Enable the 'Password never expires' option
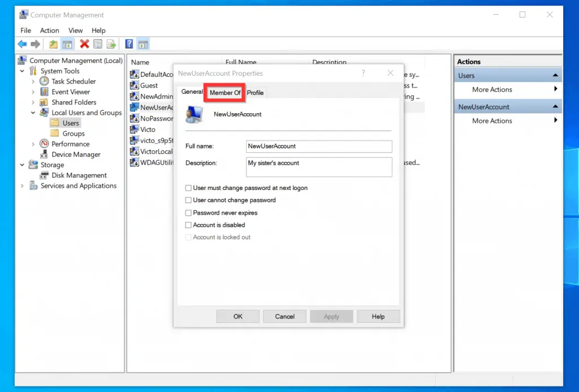The image size is (579, 392). [x=188, y=212]
